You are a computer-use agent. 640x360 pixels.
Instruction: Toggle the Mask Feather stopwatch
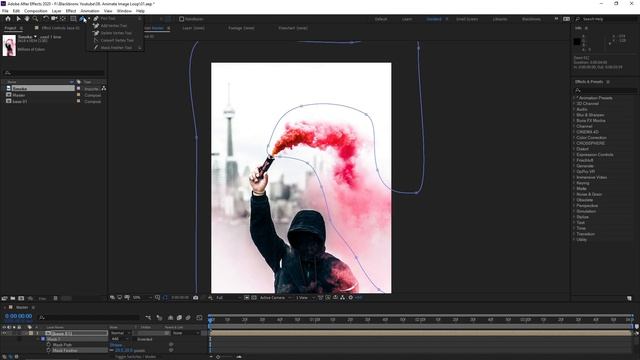tap(49, 351)
